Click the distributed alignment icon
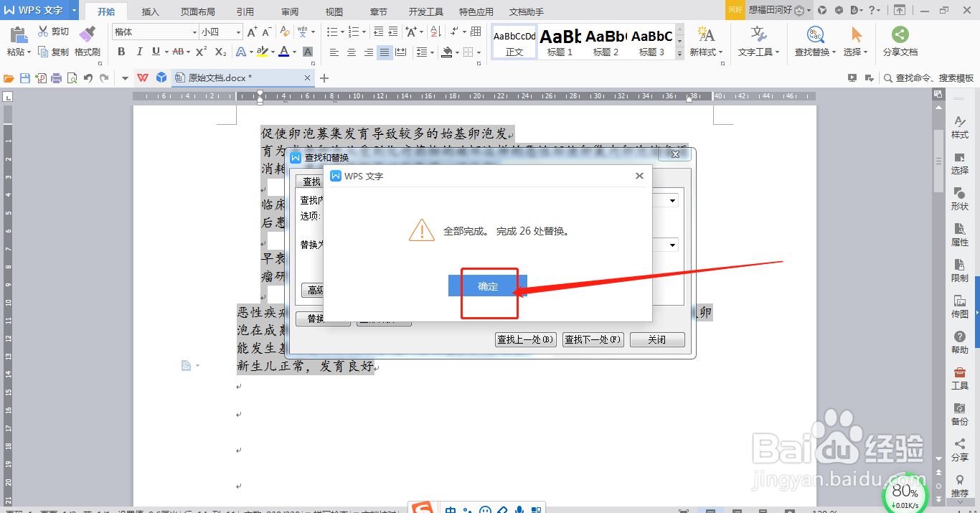The image size is (980, 513). 400,52
